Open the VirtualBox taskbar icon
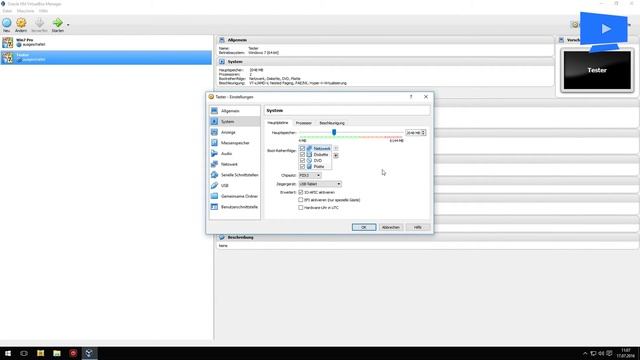The height and width of the screenshot is (360, 640). tap(89, 353)
